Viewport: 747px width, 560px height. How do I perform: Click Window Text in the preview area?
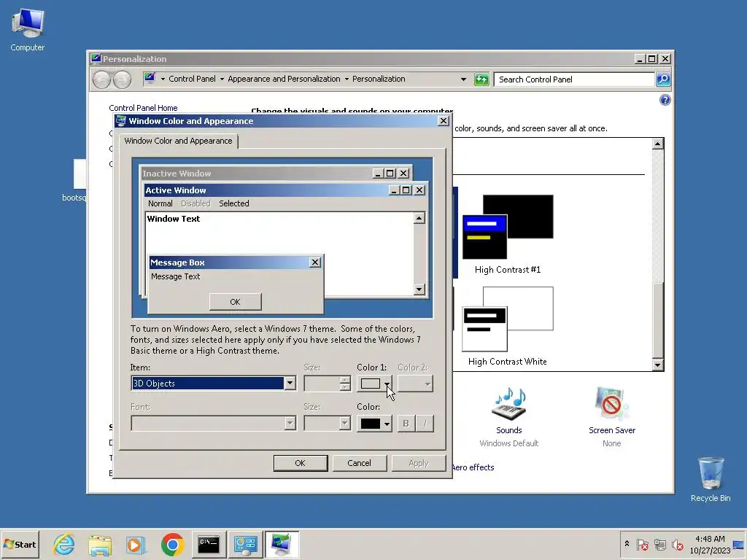click(x=174, y=219)
